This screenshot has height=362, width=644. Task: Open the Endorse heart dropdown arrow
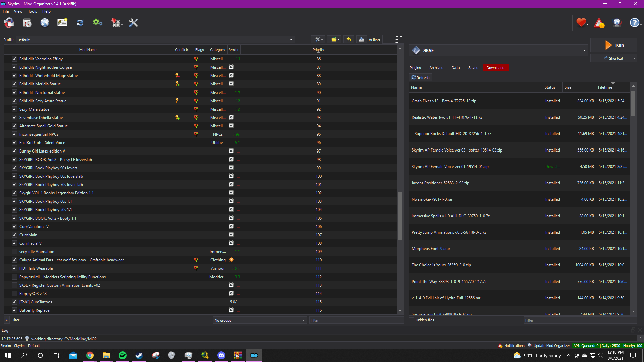pos(588,24)
